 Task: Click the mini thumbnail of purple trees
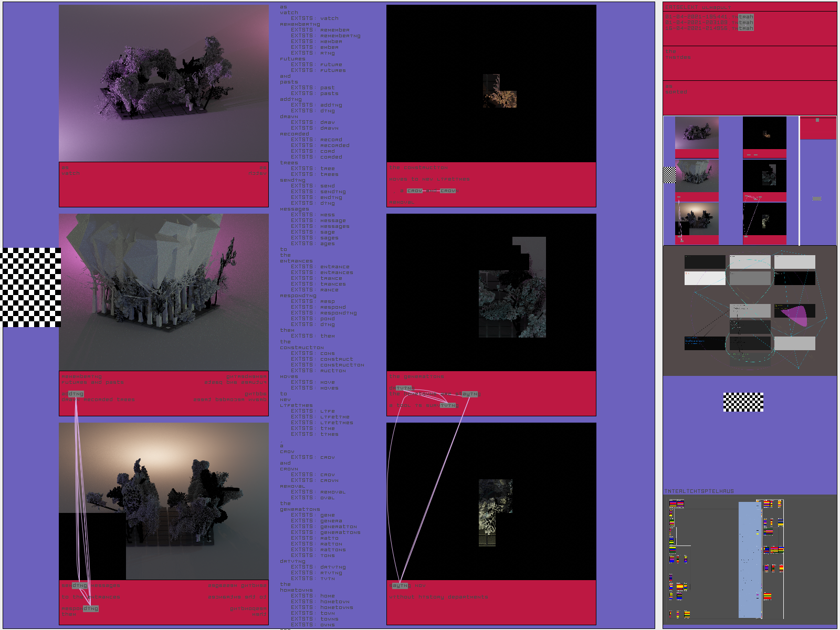(697, 133)
